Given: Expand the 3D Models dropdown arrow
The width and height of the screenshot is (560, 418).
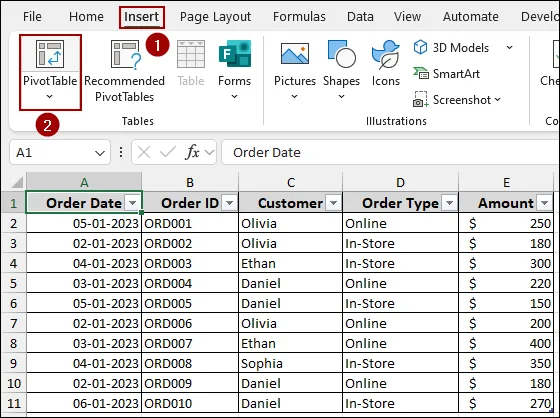Looking at the screenshot, I should (510, 48).
